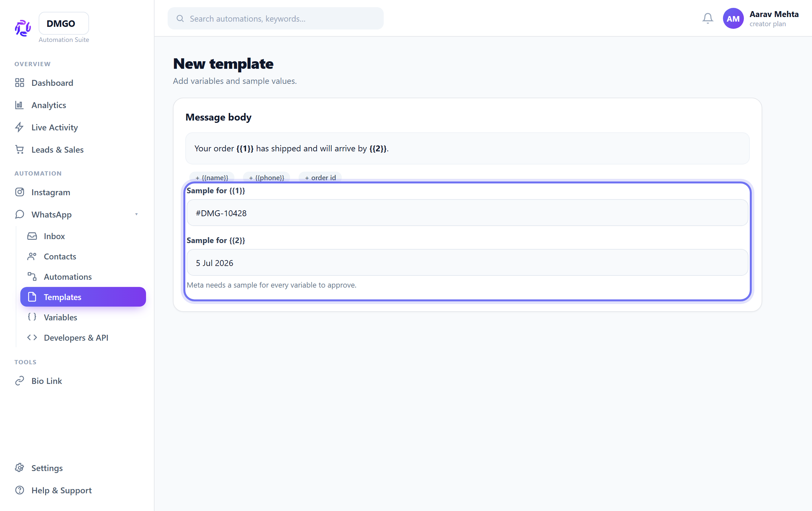Edit the sample value for {{2}}
Screen dimensions: 812x511
[467, 263]
